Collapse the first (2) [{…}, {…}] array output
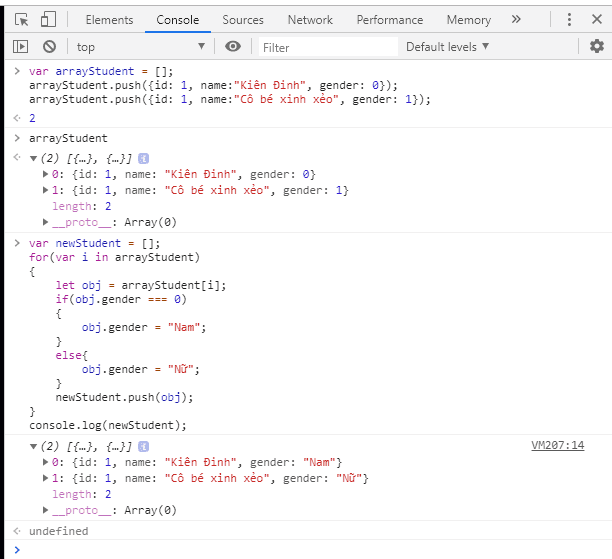 (x=33, y=158)
